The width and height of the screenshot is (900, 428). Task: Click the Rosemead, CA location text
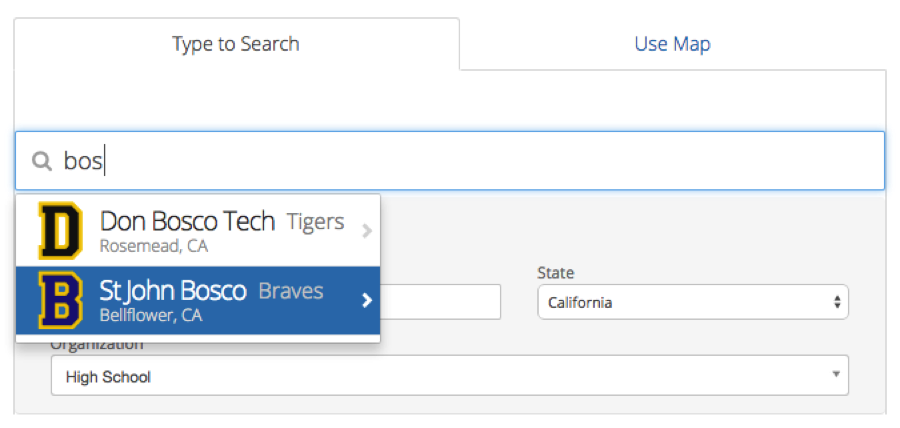153,247
